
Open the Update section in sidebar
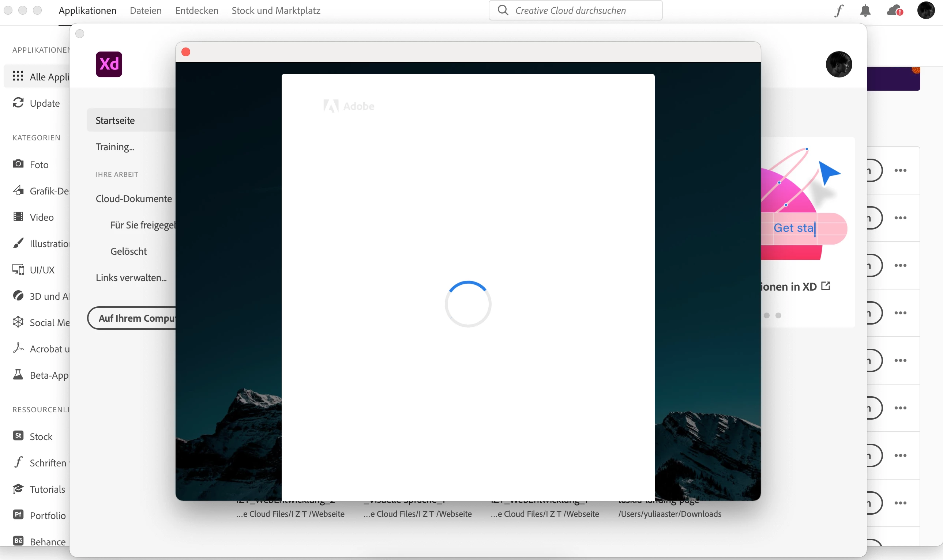coord(44,103)
